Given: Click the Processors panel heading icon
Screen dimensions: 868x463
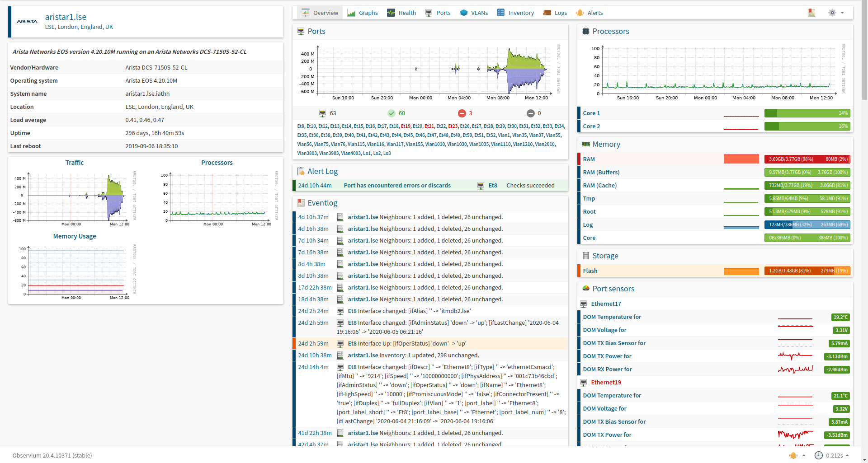Looking at the screenshot, I should pos(586,31).
